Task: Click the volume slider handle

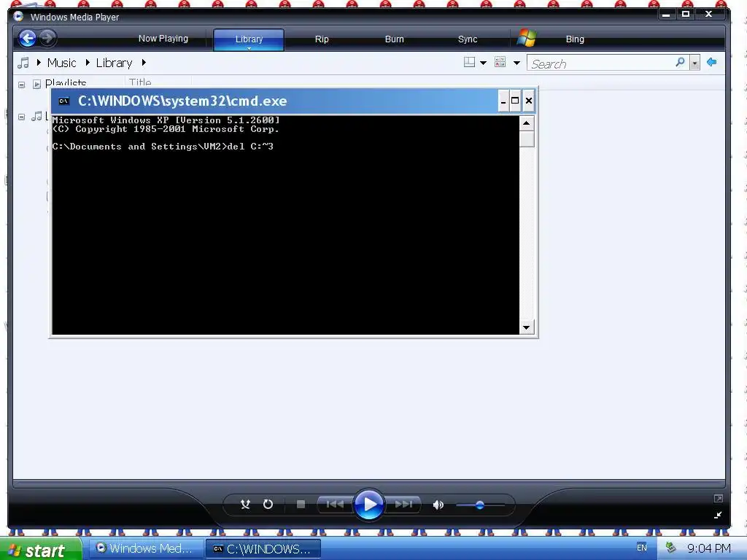Action: (x=480, y=505)
